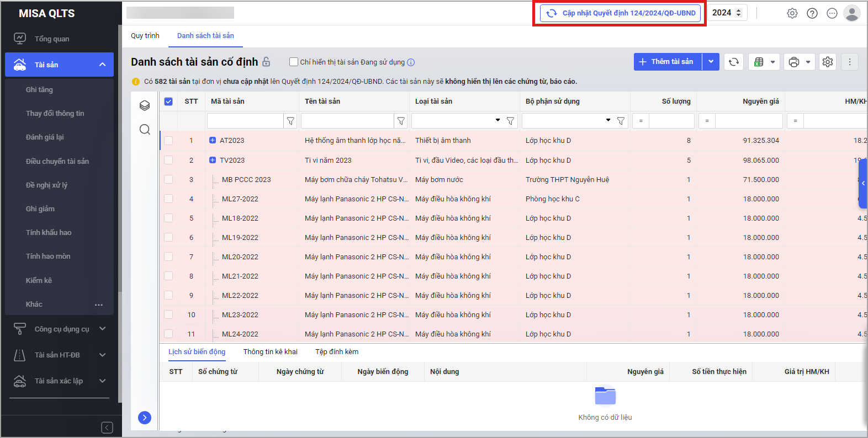
Task: Toggle the select-all checkbox in table header
Action: pos(168,102)
